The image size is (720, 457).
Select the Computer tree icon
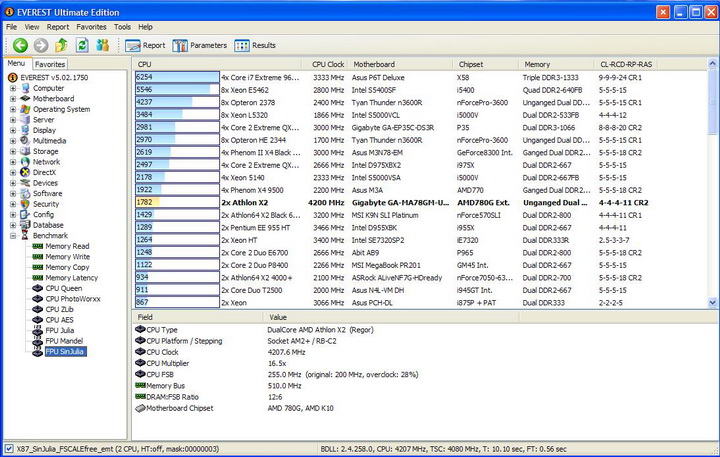[x=26, y=88]
